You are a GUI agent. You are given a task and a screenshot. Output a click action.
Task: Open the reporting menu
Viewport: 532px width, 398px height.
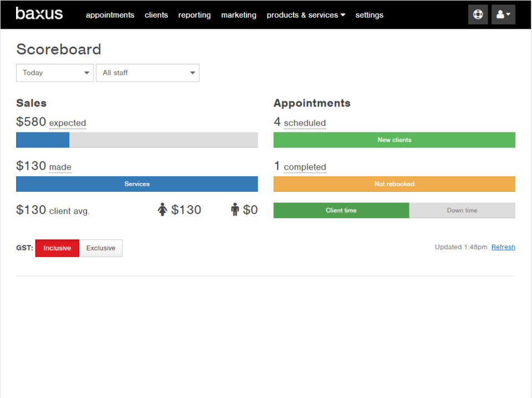tap(194, 15)
